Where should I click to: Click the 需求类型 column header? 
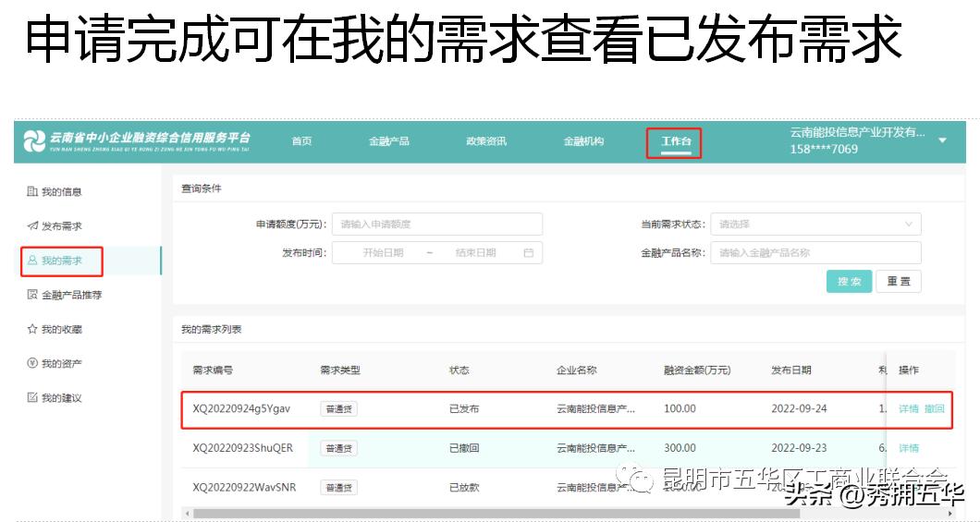click(x=340, y=370)
